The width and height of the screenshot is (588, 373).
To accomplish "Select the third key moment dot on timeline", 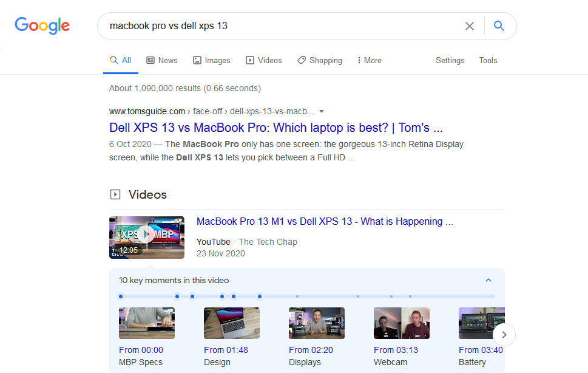I will 192,296.
